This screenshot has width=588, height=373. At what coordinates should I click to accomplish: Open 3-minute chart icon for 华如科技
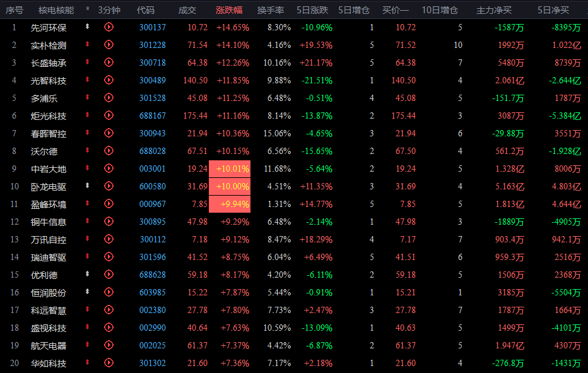tap(109, 362)
